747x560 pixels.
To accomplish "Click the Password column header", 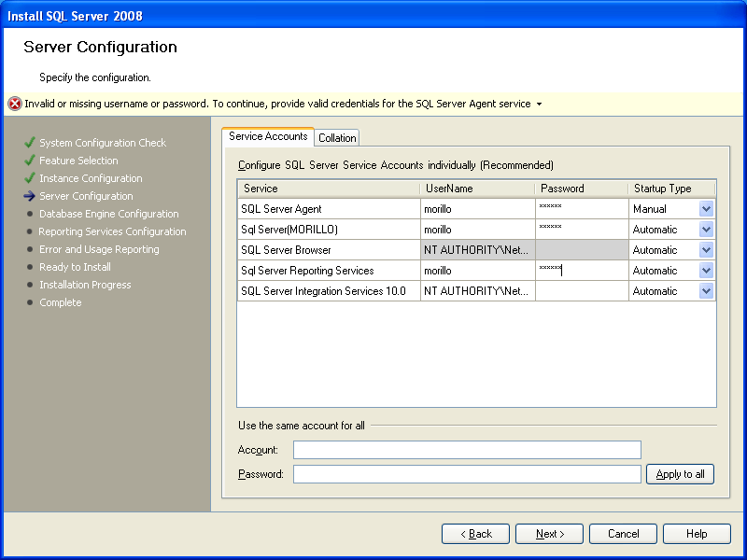I will click(582, 189).
